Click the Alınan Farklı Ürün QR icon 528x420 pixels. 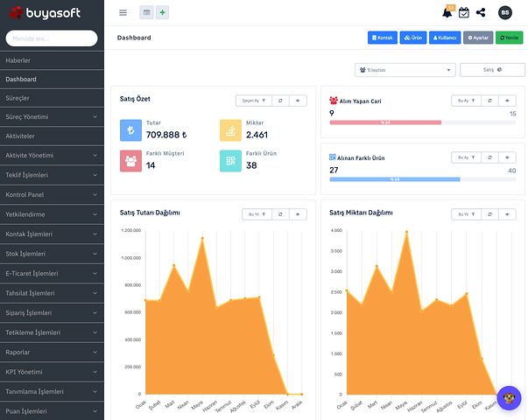tap(333, 157)
